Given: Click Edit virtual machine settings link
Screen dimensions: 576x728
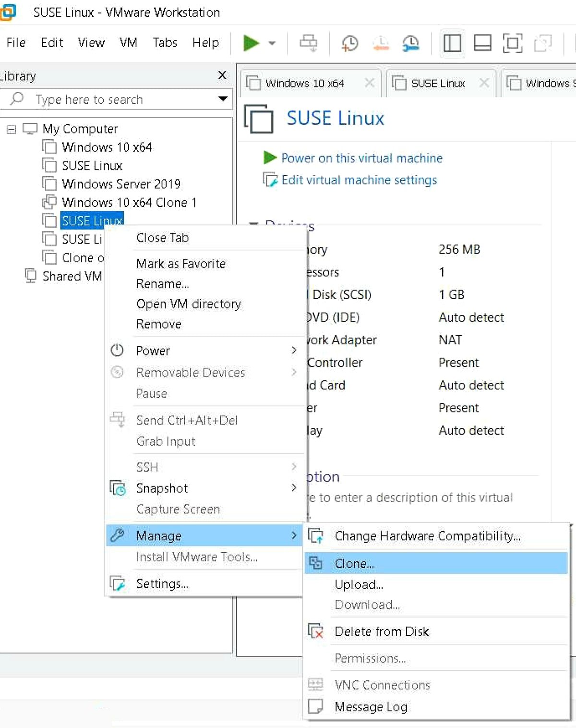Looking at the screenshot, I should tap(359, 180).
